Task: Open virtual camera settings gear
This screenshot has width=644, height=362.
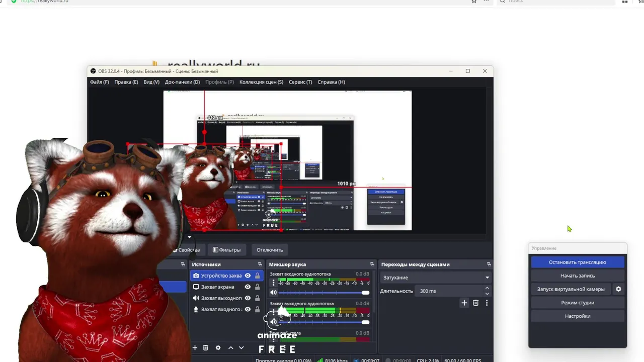Action: [x=618, y=289]
